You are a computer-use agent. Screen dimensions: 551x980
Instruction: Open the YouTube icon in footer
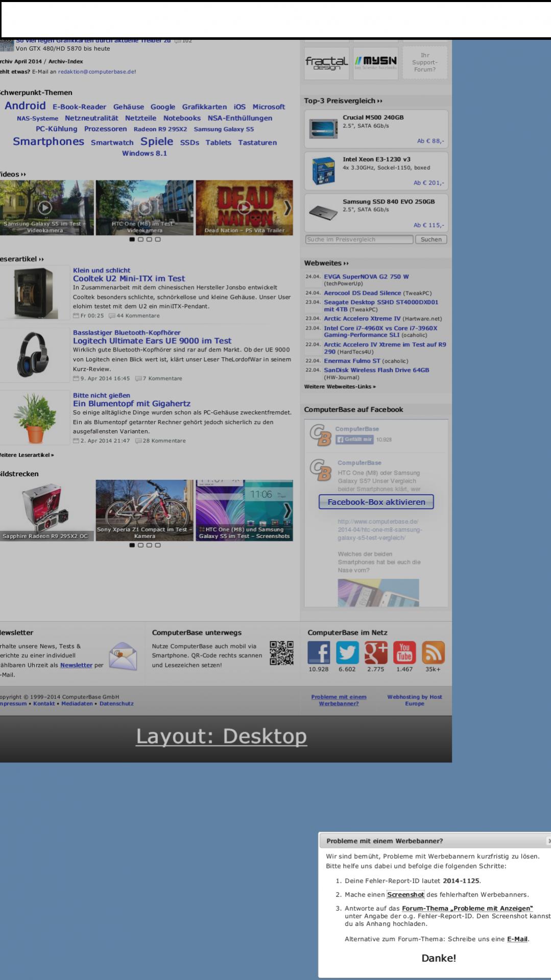pyautogui.click(x=404, y=652)
